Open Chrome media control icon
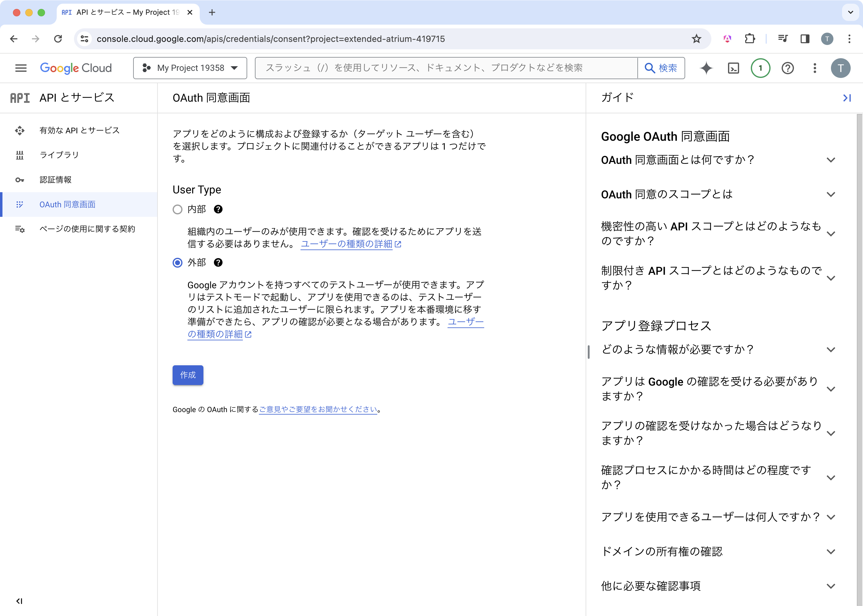This screenshot has width=863, height=616. pyautogui.click(x=783, y=39)
